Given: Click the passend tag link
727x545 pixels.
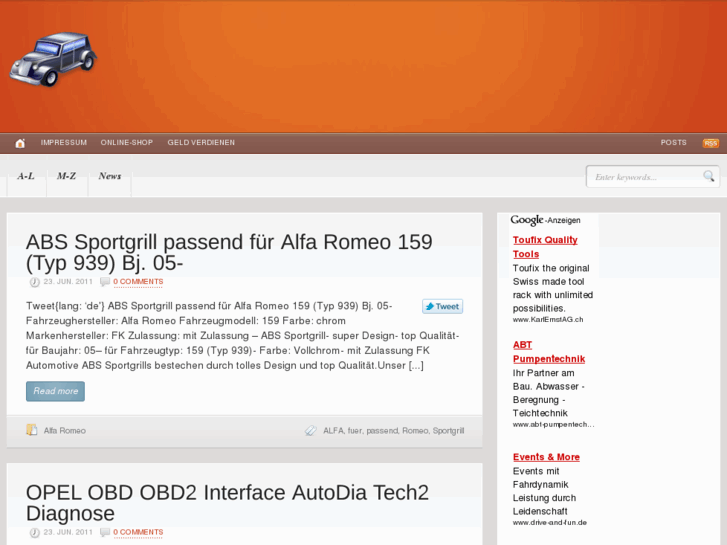Looking at the screenshot, I should point(382,430).
